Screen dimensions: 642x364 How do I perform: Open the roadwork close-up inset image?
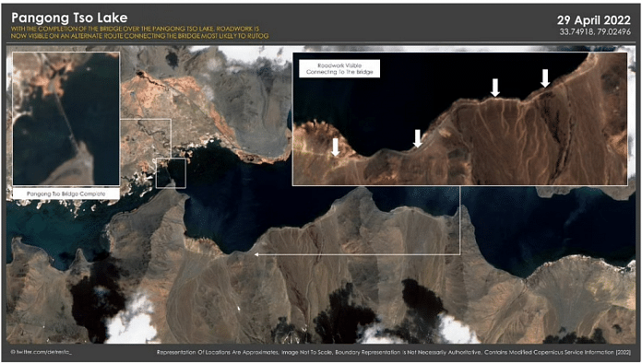(459, 119)
